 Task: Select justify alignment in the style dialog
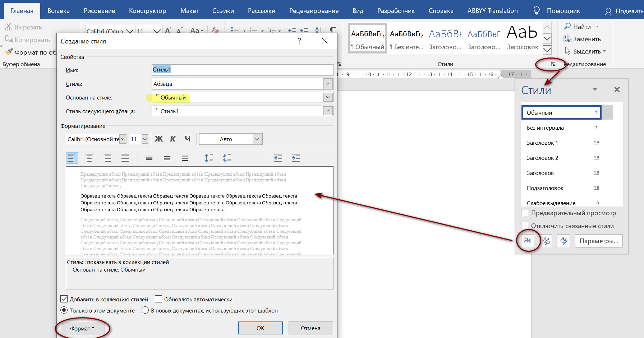click(x=125, y=158)
